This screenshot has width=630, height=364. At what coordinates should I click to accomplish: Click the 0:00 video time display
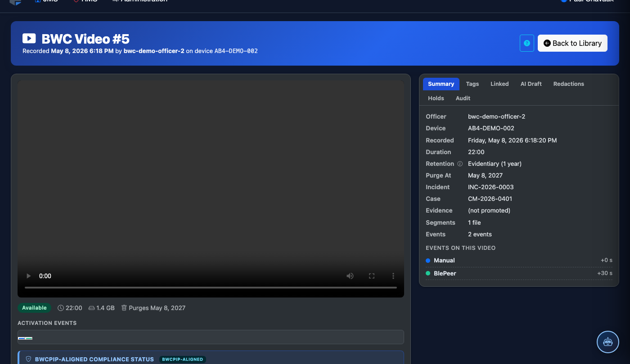[45, 276]
